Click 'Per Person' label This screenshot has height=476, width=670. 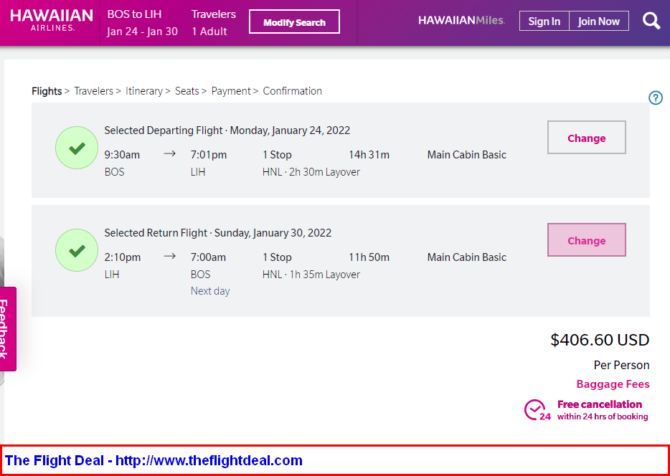[622, 365]
